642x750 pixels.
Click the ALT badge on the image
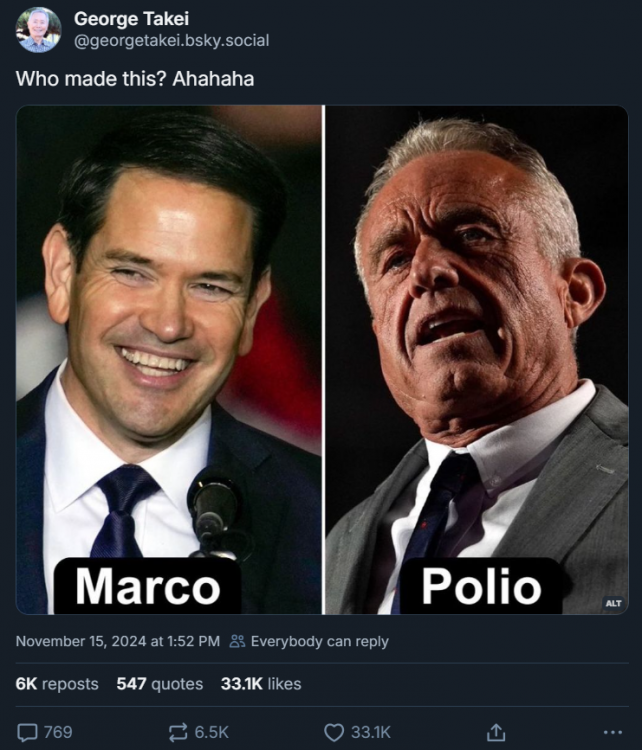612,603
